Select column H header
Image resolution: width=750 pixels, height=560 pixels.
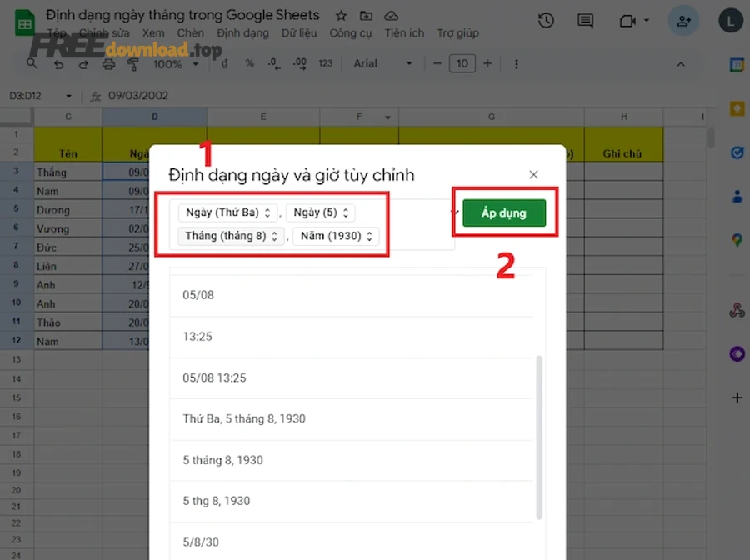623,117
